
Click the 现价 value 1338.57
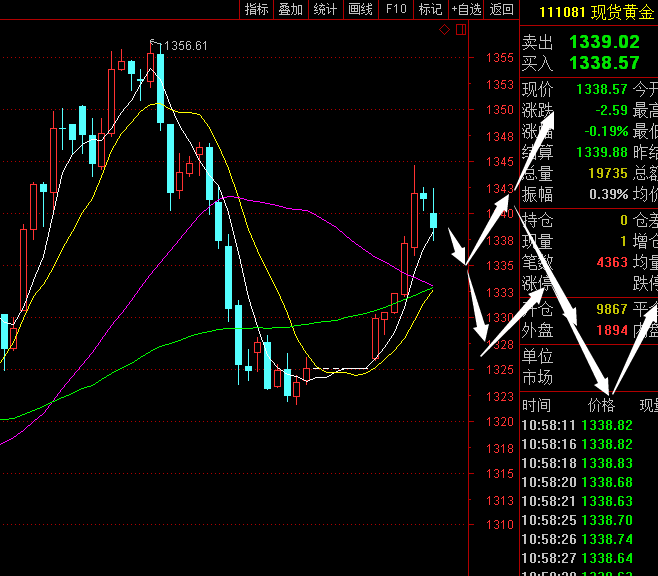(x=602, y=89)
